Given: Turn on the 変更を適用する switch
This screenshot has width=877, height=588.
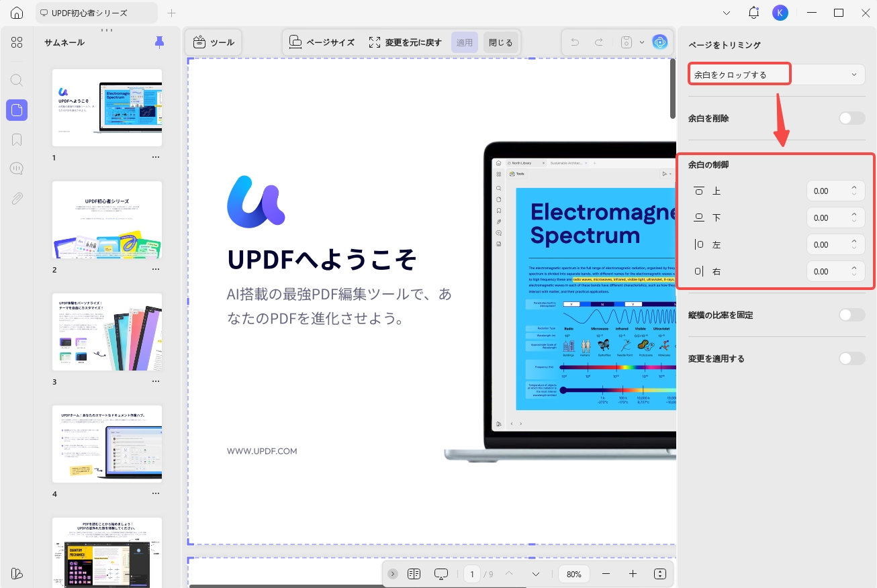Looking at the screenshot, I should tap(852, 358).
